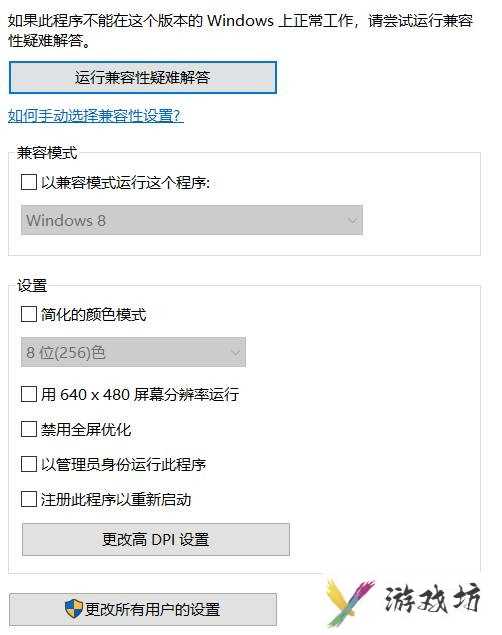Open 如何手动选择兼容性设置? help link
This screenshot has height=635, width=502.
point(96,116)
